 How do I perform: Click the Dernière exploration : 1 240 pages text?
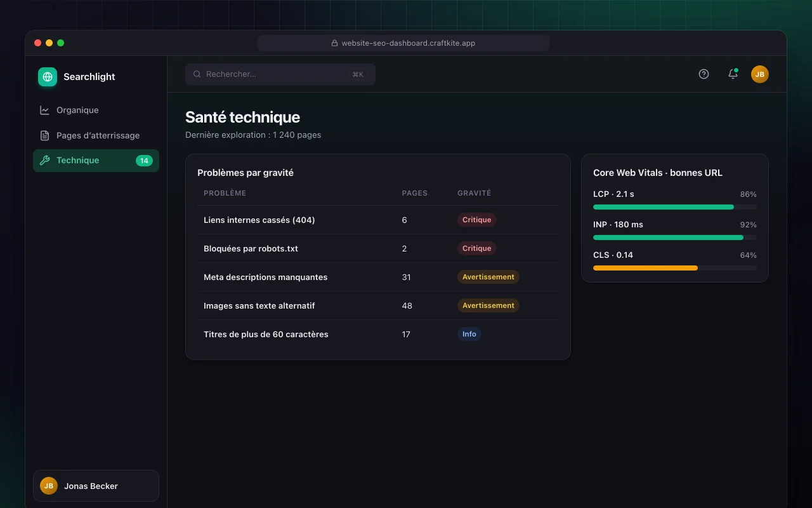[253, 135]
